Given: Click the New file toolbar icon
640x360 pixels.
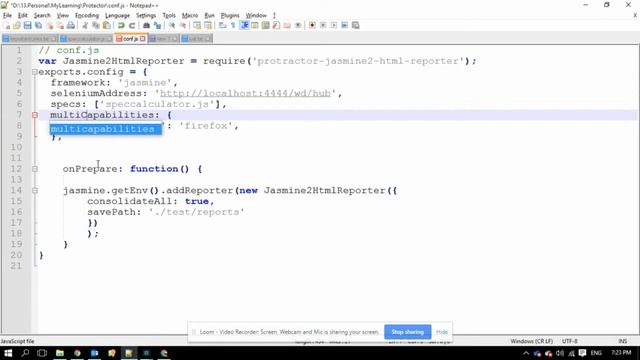Looking at the screenshot, I should pyautogui.click(x=7, y=25).
